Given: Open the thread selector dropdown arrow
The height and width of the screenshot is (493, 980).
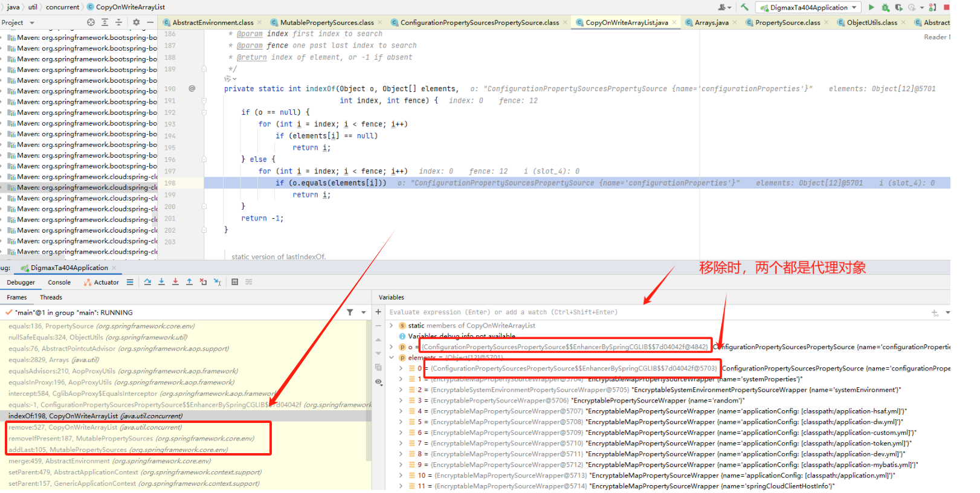Looking at the screenshot, I should coord(363,312).
